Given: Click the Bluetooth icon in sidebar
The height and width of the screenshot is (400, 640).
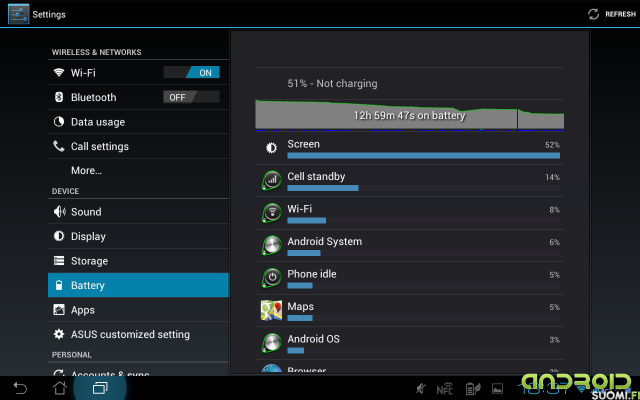Looking at the screenshot, I should [x=59, y=97].
